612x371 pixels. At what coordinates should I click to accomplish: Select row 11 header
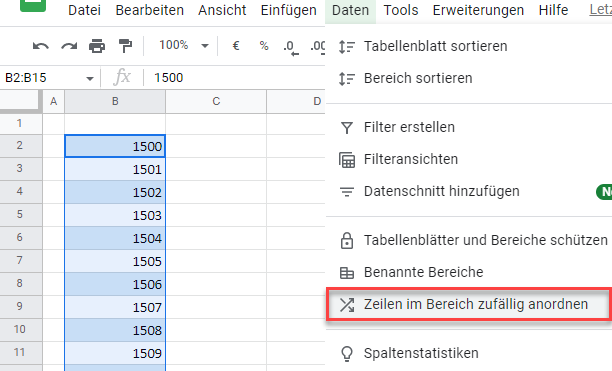20,353
